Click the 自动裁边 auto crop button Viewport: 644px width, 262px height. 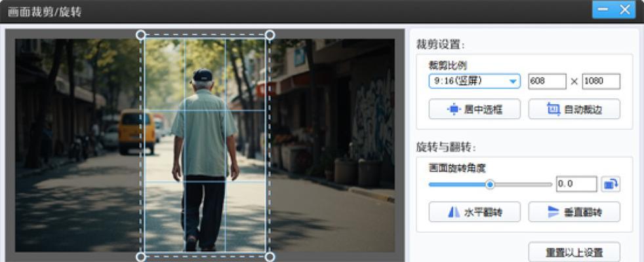click(x=574, y=109)
